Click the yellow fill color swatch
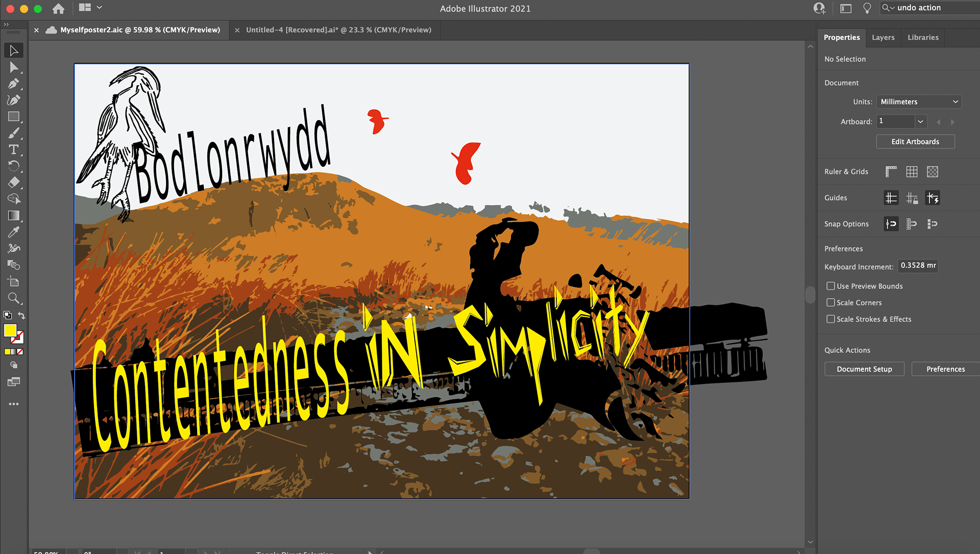This screenshot has width=980, height=554. pos(10,330)
